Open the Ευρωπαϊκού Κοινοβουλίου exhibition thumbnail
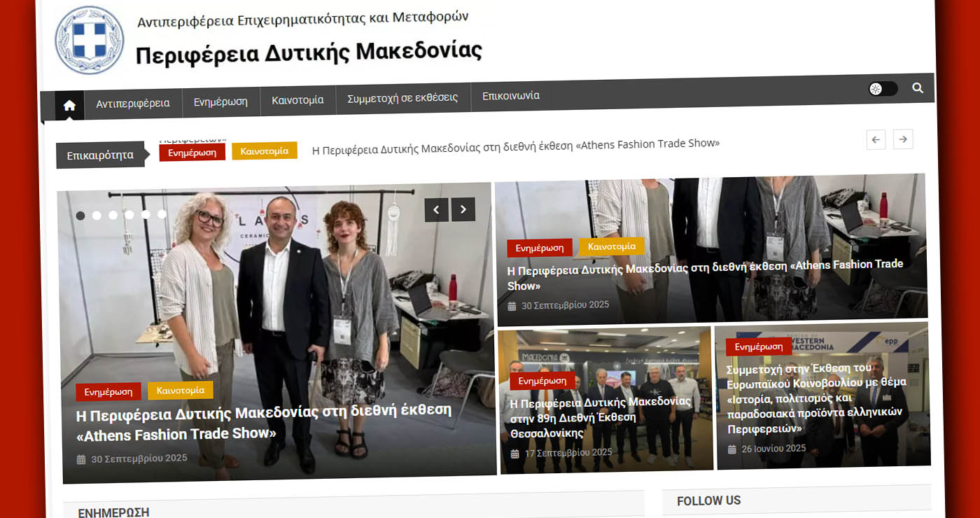This screenshot has width=980, height=518. point(822,396)
